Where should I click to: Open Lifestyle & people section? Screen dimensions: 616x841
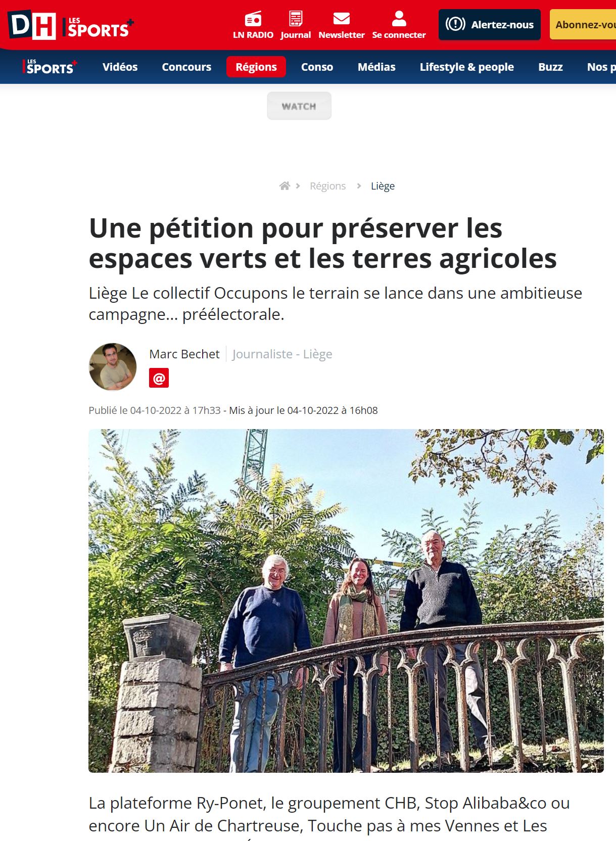point(466,67)
